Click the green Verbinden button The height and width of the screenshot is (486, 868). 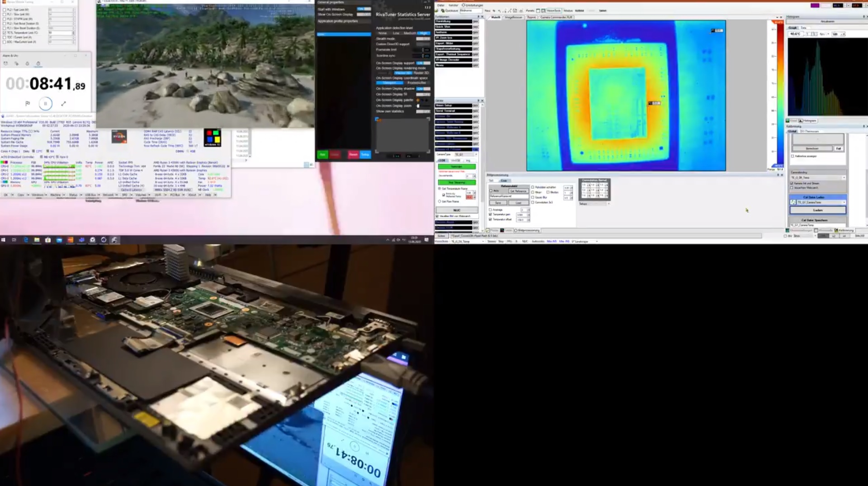click(457, 167)
